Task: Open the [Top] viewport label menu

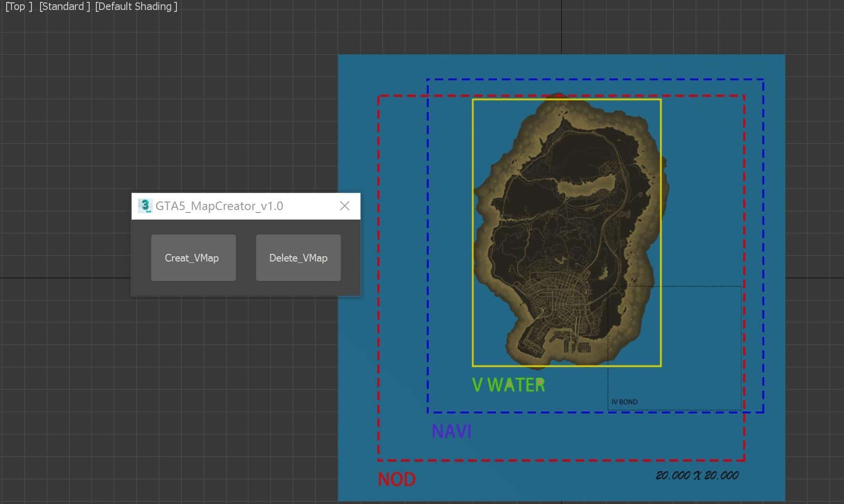Action: coord(19,7)
